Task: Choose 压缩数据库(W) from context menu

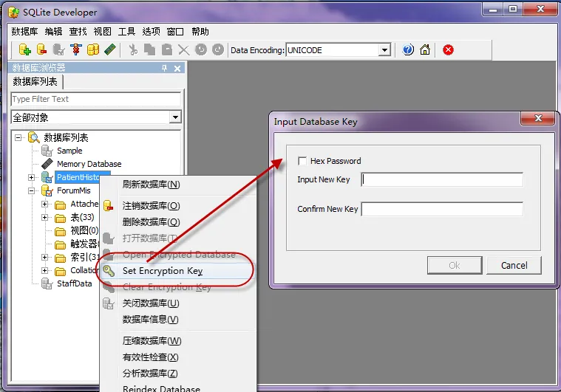Action: [x=178, y=341]
